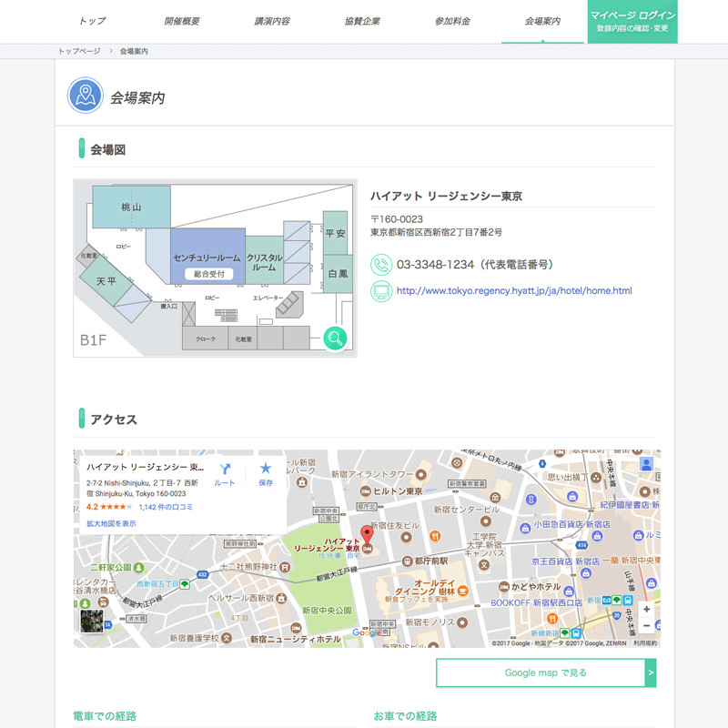Click the BOOKOFF 新宿駅西口店 map label
728x728 pixels.
tap(536, 602)
